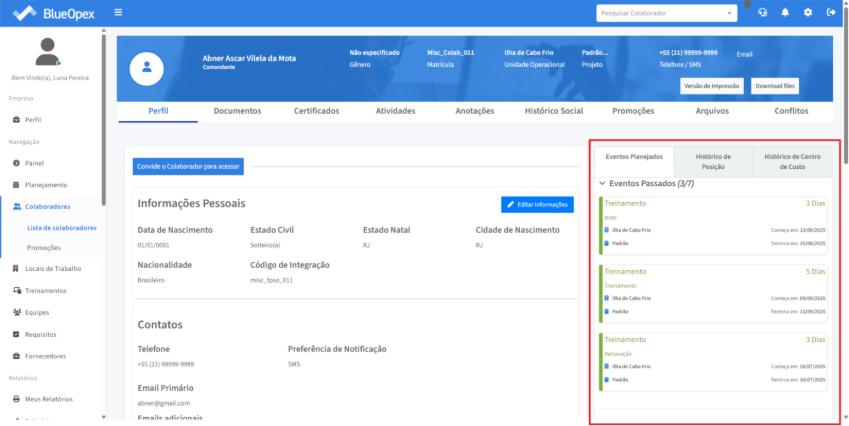The width and height of the screenshot is (849, 426).
Task: Open the Arquivos tab
Action: tap(712, 111)
